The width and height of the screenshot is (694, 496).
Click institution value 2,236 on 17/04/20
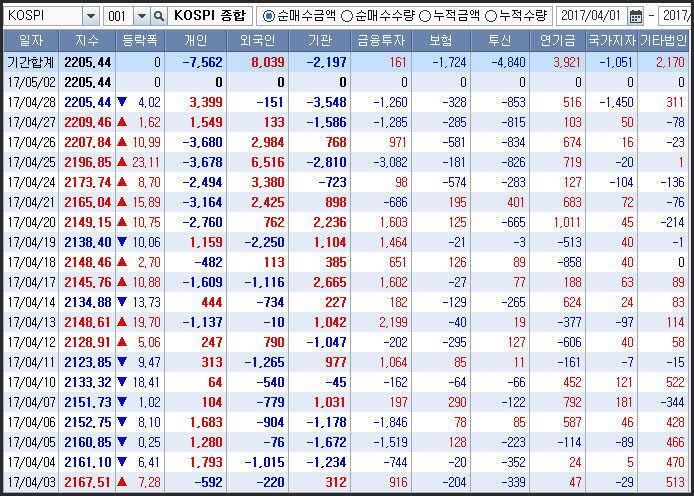(330, 223)
